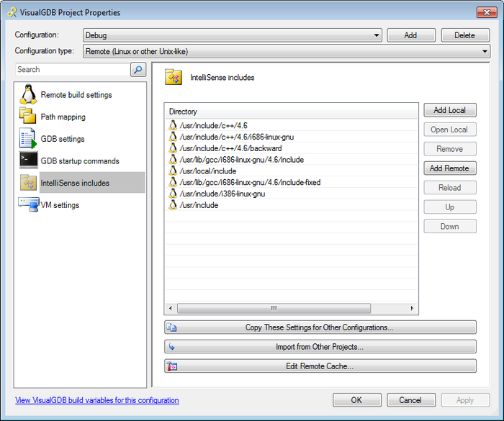The image size is (504, 421).
Task: Open View VisualGDB build variables link
Action: click(97, 400)
